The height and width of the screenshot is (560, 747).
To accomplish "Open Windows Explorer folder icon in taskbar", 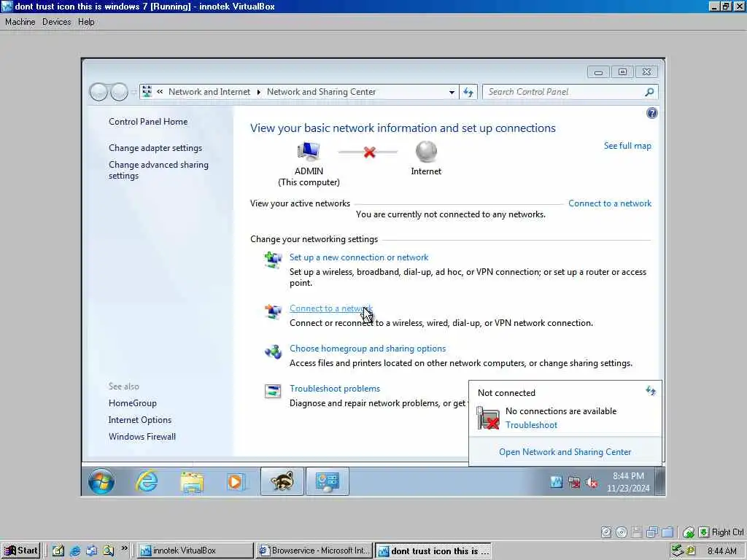I will (192, 482).
